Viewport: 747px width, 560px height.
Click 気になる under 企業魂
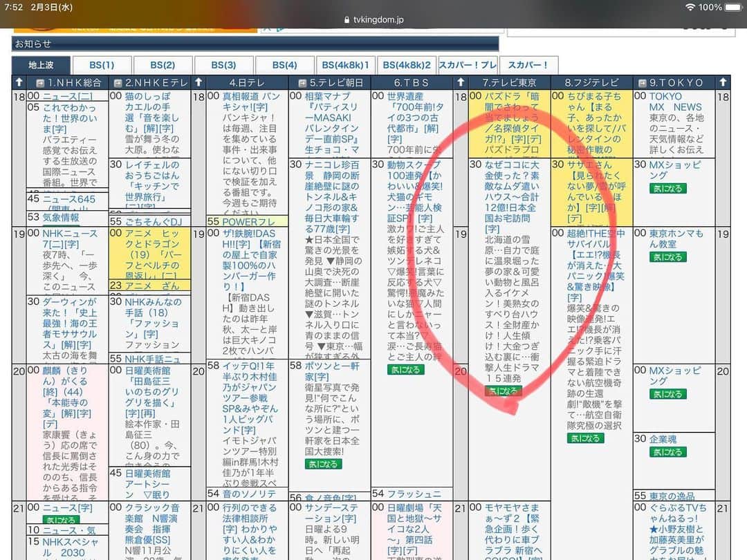coord(668,452)
